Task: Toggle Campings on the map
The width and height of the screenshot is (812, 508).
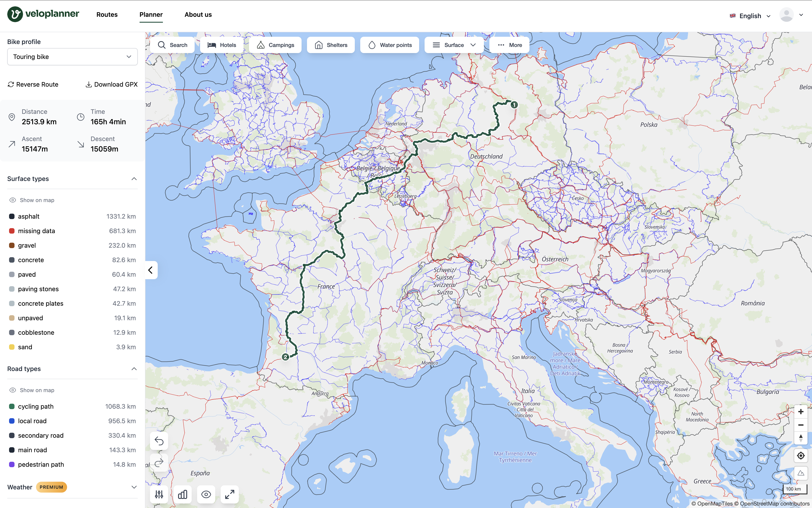Action: coord(275,45)
